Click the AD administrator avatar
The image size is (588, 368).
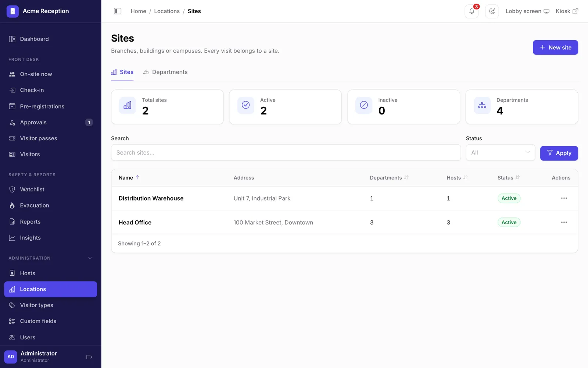(x=11, y=357)
